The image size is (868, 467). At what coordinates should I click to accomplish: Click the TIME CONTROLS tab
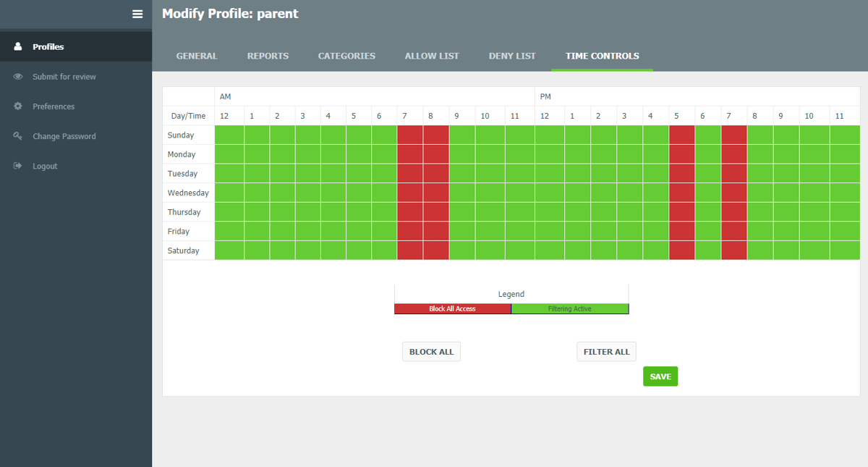pos(602,56)
